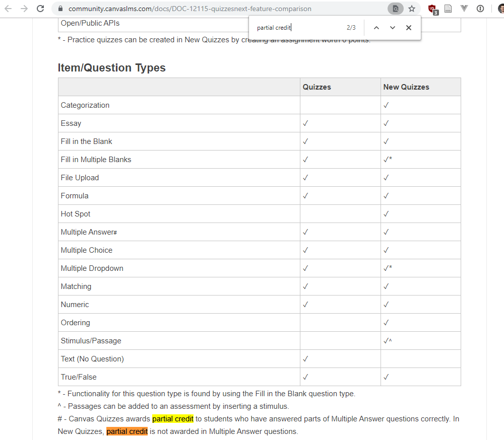Image resolution: width=504 pixels, height=440 pixels.
Task: Close the find bar
Action: tap(409, 28)
